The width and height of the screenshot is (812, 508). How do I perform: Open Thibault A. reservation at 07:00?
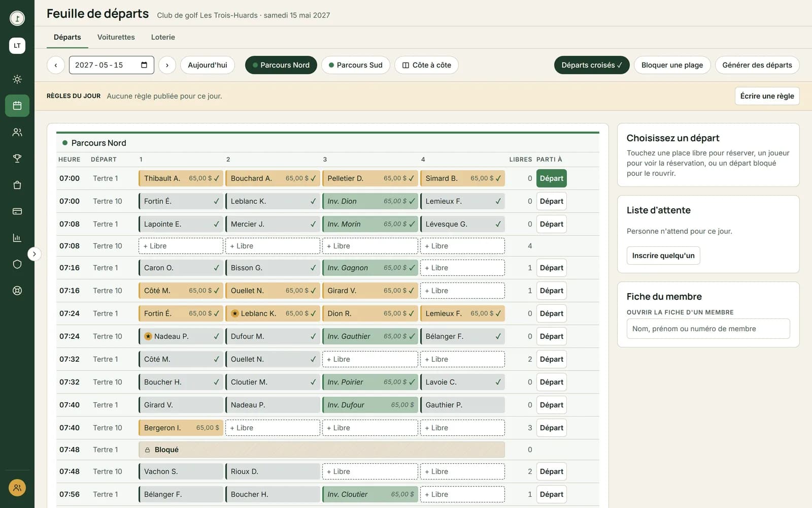point(181,178)
